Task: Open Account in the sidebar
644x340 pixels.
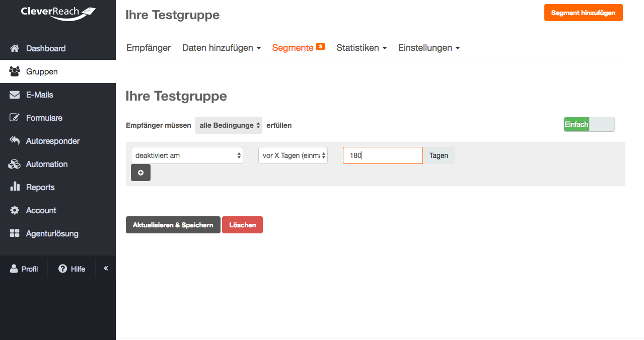Action: tap(58, 210)
